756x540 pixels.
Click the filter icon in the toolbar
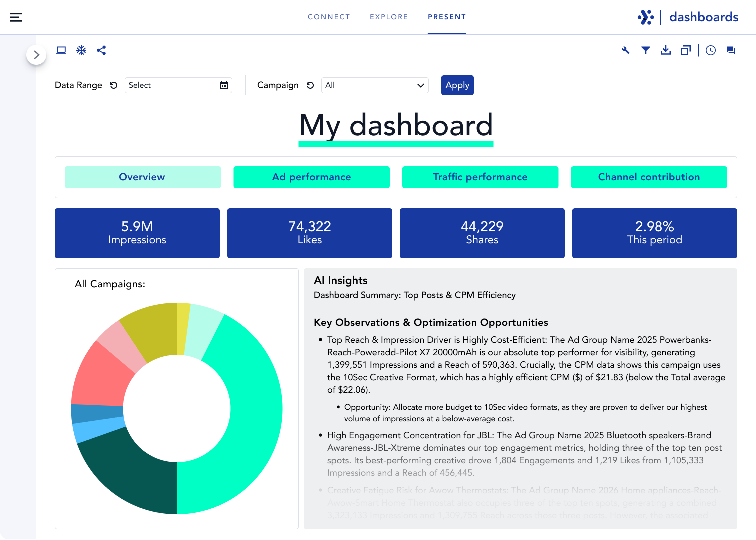point(646,50)
